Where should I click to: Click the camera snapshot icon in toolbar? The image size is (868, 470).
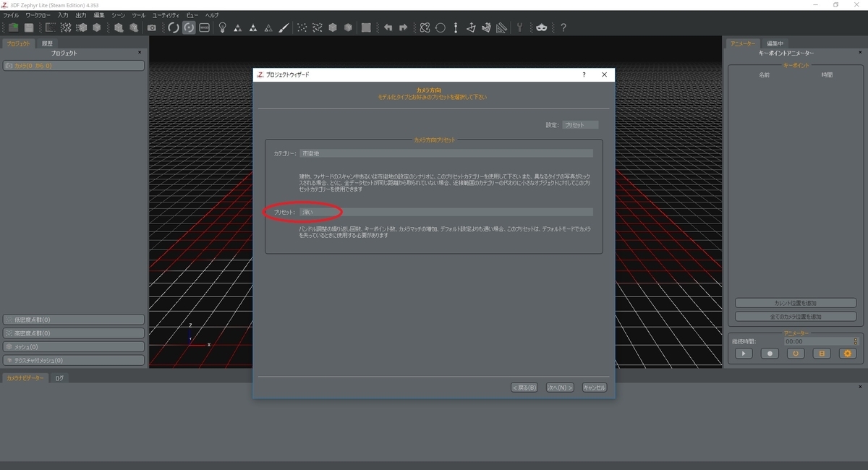click(x=152, y=28)
